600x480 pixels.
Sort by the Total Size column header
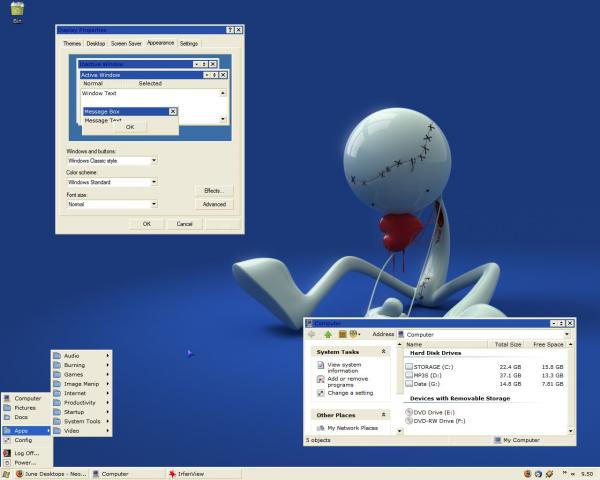508,344
